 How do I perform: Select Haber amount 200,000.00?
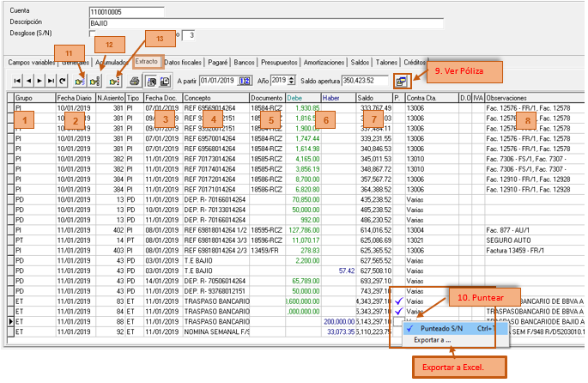[339, 321]
